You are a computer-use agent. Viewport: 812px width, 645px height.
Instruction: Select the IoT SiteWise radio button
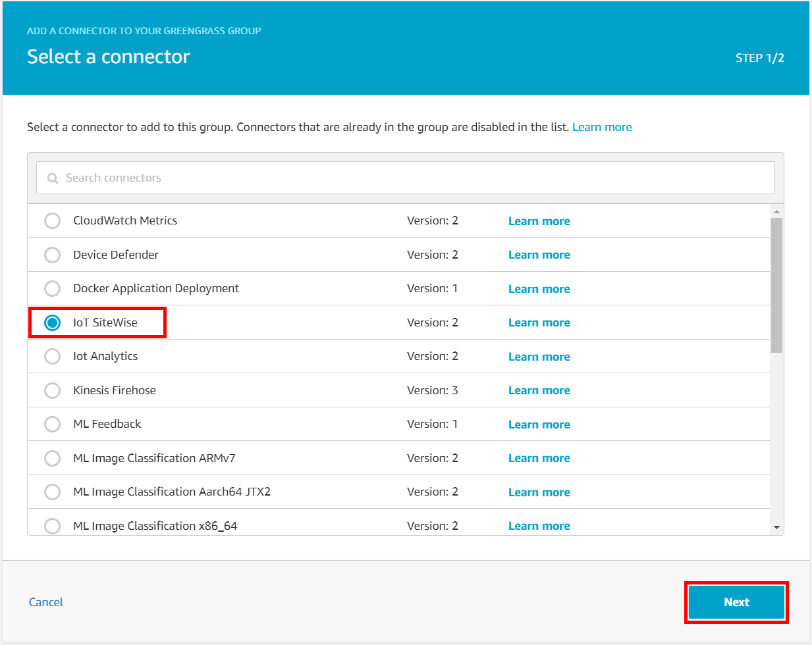(x=52, y=322)
